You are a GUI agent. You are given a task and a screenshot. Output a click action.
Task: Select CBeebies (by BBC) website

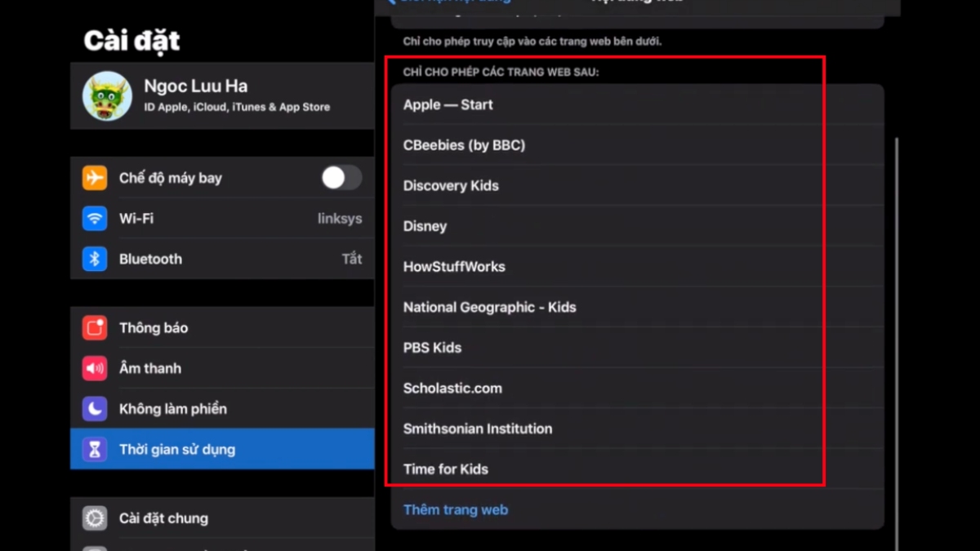[x=638, y=145]
